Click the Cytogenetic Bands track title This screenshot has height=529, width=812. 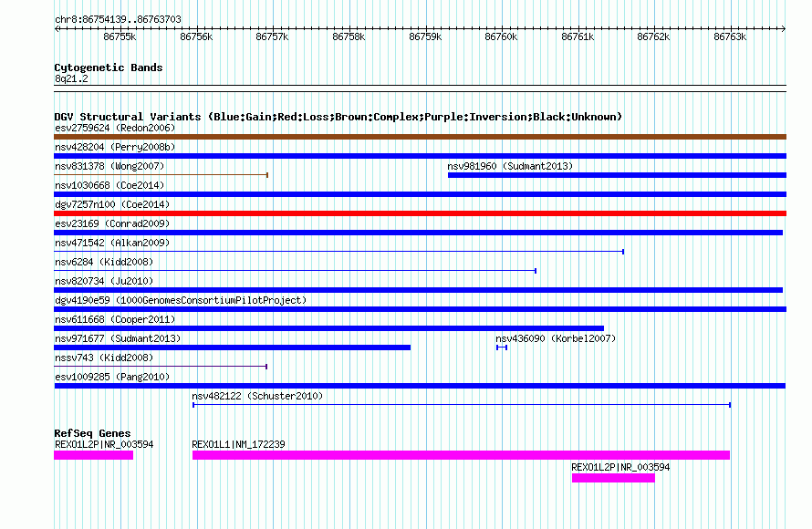[109, 67]
